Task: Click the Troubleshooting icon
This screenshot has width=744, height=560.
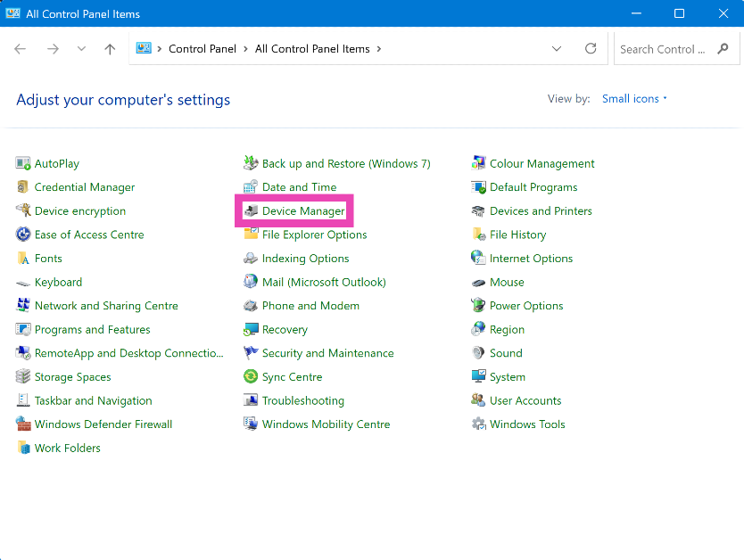Action: click(251, 401)
